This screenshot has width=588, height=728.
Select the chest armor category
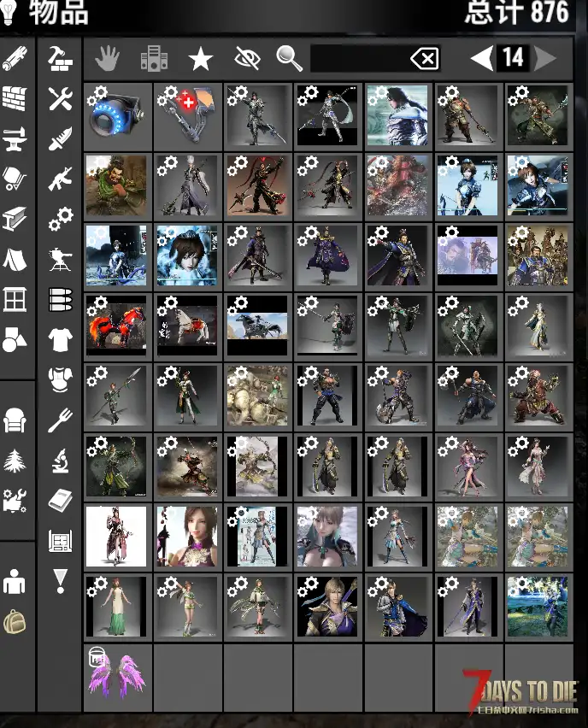click(x=61, y=379)
